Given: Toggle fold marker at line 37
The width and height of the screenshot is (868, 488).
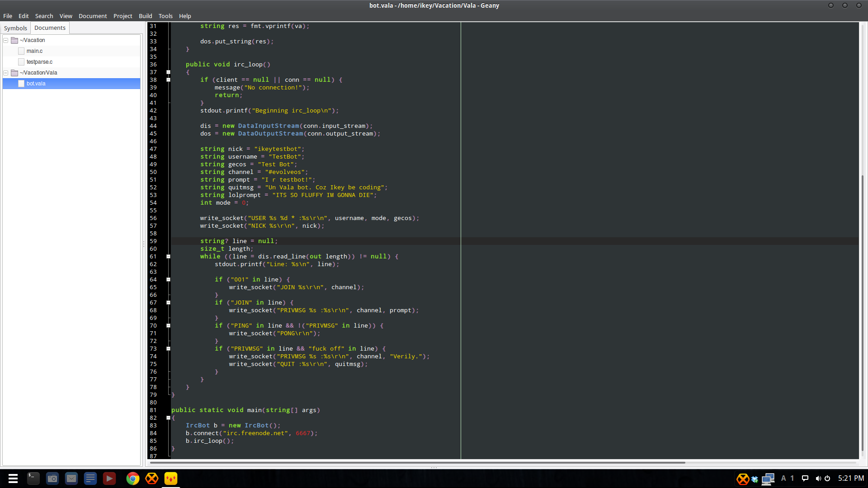Looking at the screenshot, I should pyautogui.click(x=168, y=72).
